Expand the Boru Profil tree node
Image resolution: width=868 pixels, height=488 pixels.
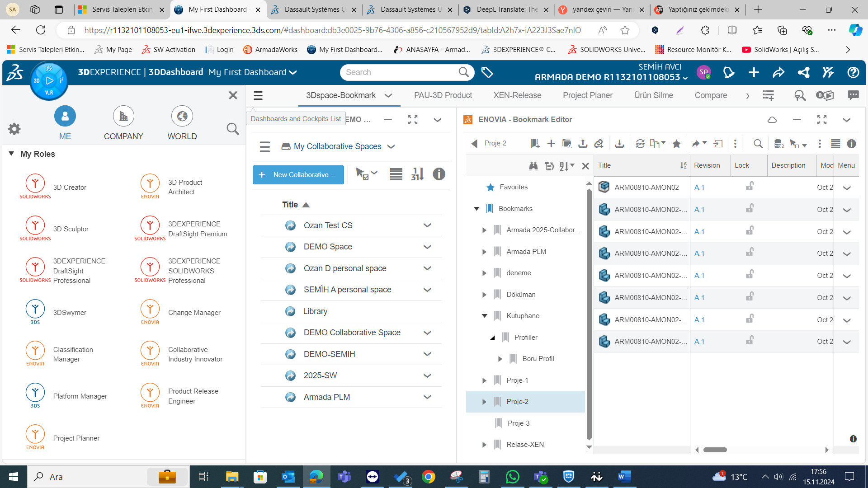click(x=500, y=359)
